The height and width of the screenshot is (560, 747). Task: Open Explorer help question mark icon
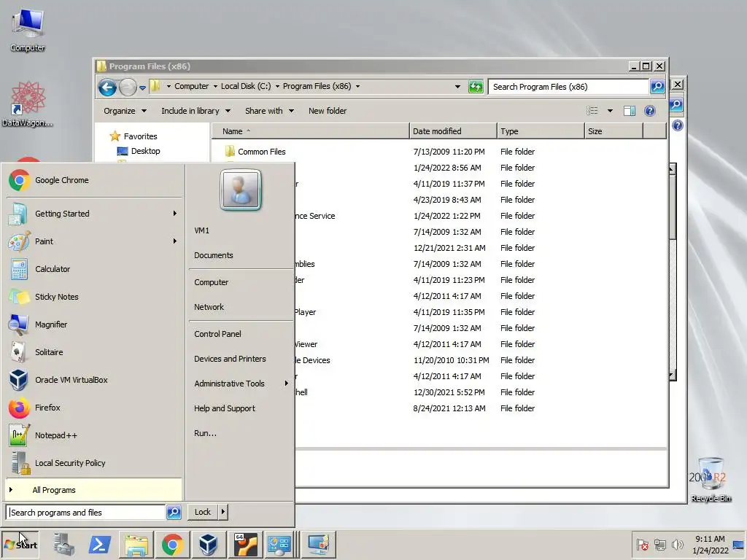click(x=650, y=111)
